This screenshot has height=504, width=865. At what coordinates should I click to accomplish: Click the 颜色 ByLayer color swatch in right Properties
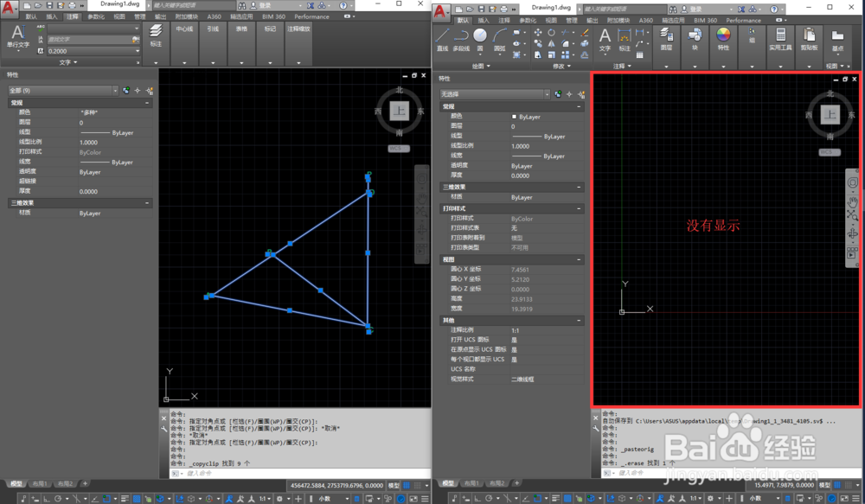click(514, 117)
